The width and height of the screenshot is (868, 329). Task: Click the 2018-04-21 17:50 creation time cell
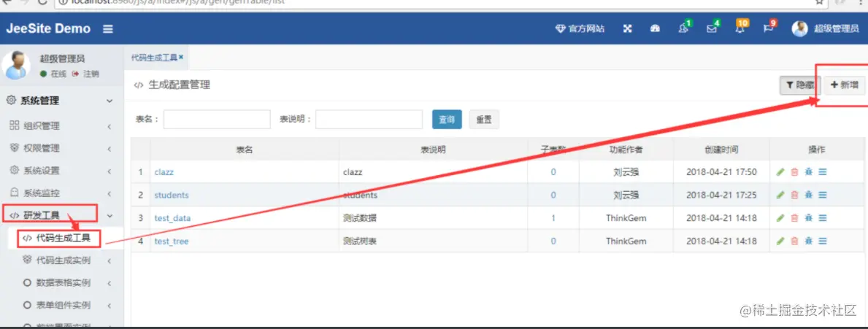tap(721, 172)
